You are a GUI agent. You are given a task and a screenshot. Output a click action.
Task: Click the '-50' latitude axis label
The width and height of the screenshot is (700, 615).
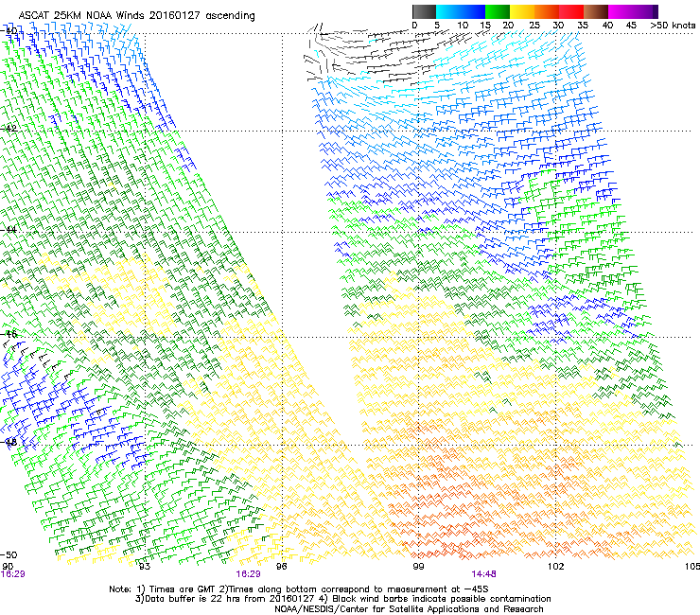click(x=9, y=554)
